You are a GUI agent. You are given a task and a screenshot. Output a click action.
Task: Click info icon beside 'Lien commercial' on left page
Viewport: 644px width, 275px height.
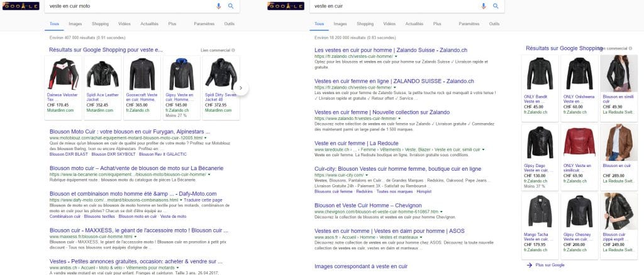(x=233, y=50)
